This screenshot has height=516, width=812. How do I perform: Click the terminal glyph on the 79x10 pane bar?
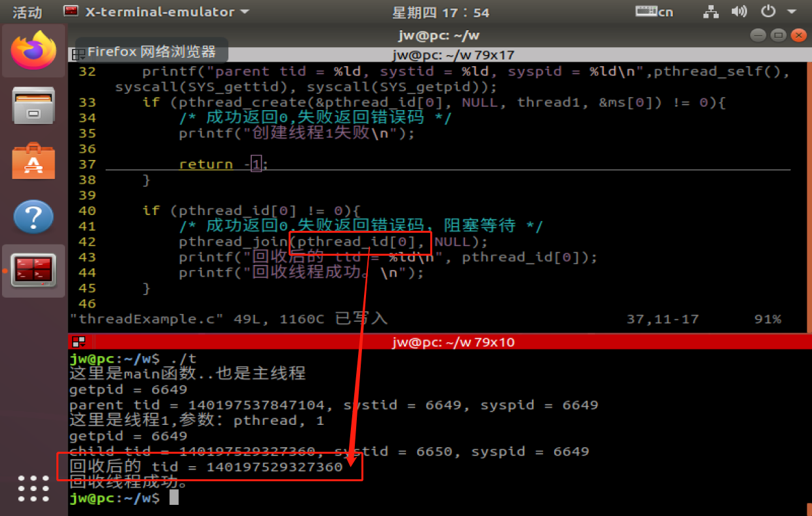pyautogui.click(x=79, y=342)
